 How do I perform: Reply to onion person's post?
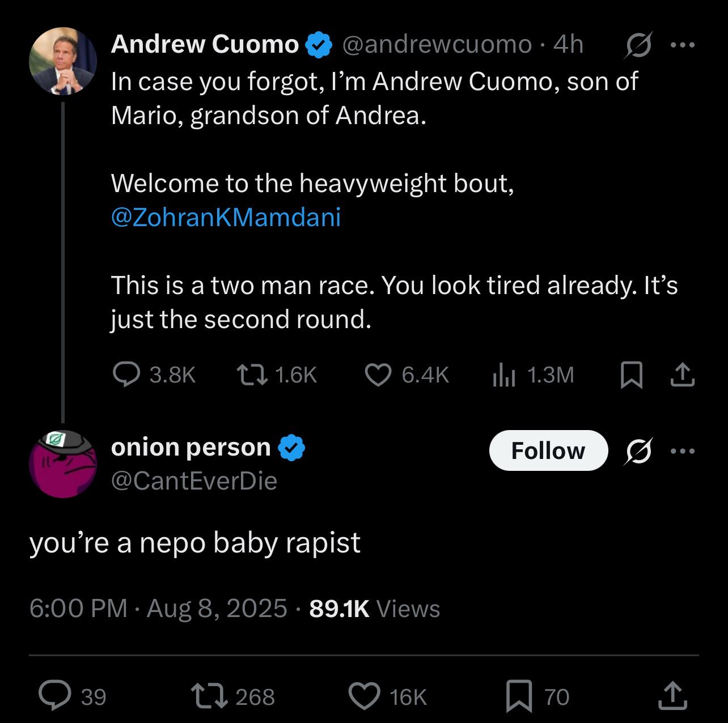click(53, 696)
